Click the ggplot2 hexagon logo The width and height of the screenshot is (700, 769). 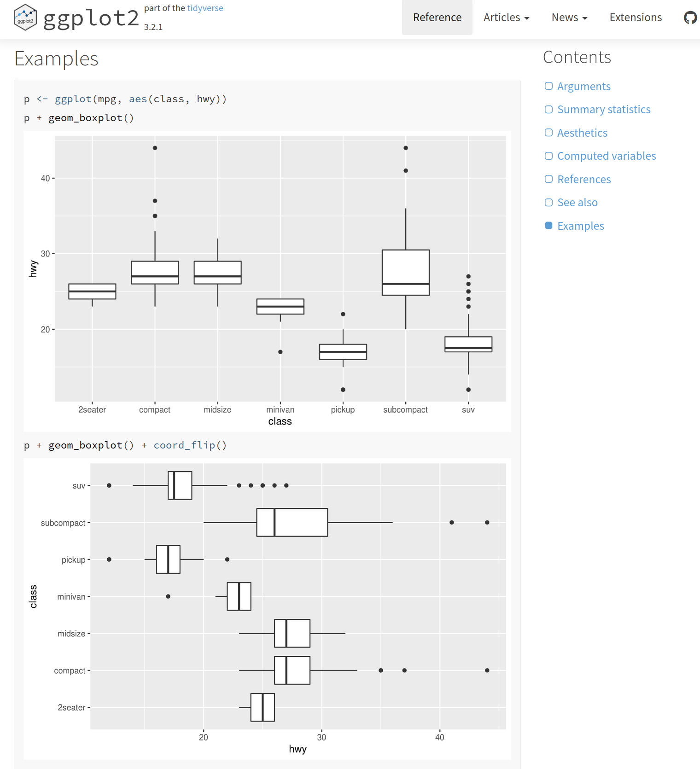pyautogui.click(x=25, y=17)
